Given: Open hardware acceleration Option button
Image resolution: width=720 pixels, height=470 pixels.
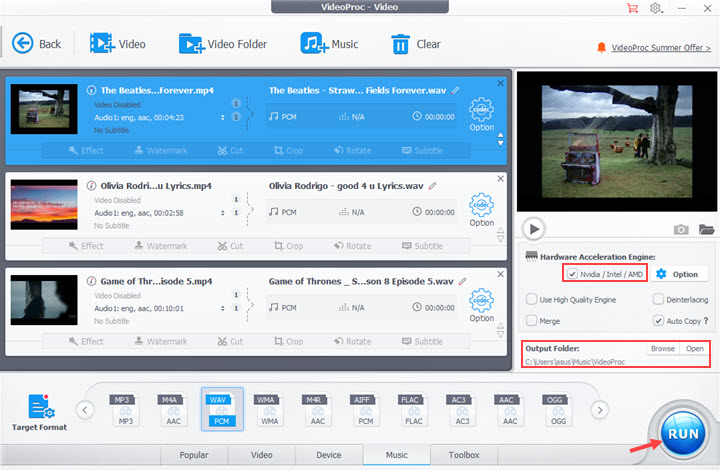Looking at the screenshot, I should [678, 274].
